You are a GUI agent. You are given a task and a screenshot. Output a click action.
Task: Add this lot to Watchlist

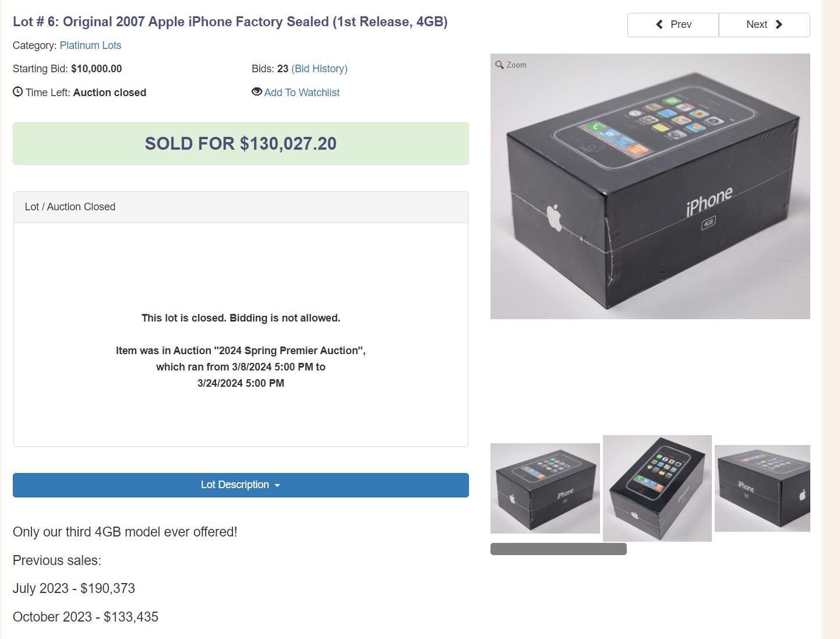(x=302, y=93)
